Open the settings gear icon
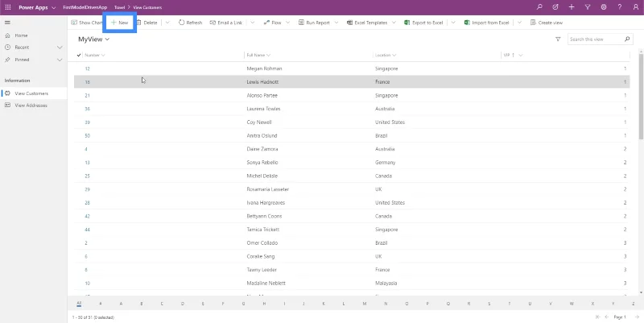The width and height of the screenshot is (644, 323). 603,7
